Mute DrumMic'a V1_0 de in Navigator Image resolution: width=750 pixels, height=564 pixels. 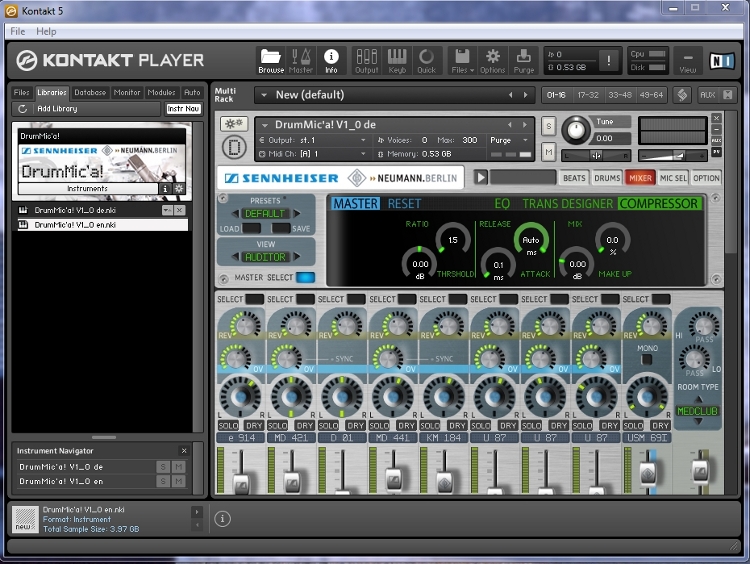(x=178, y=467)
